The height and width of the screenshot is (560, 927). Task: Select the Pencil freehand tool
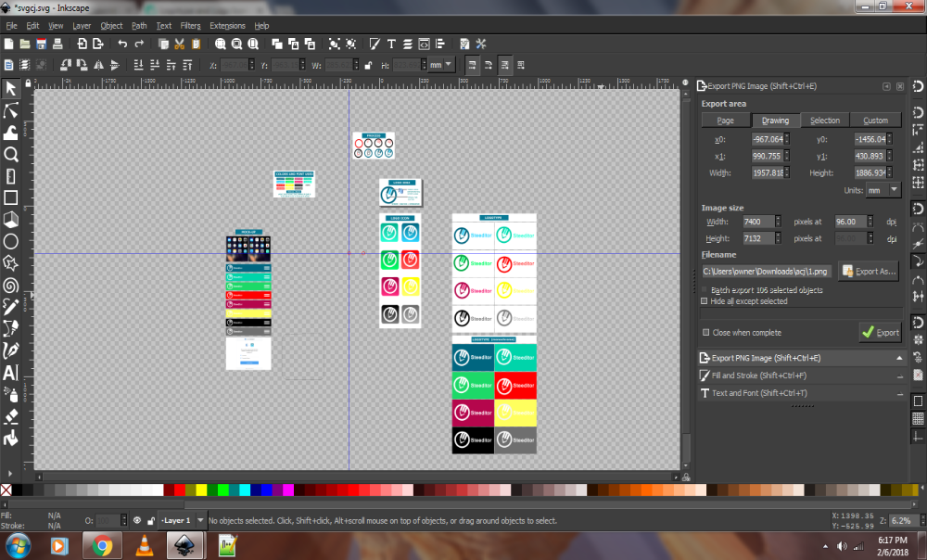10,307
